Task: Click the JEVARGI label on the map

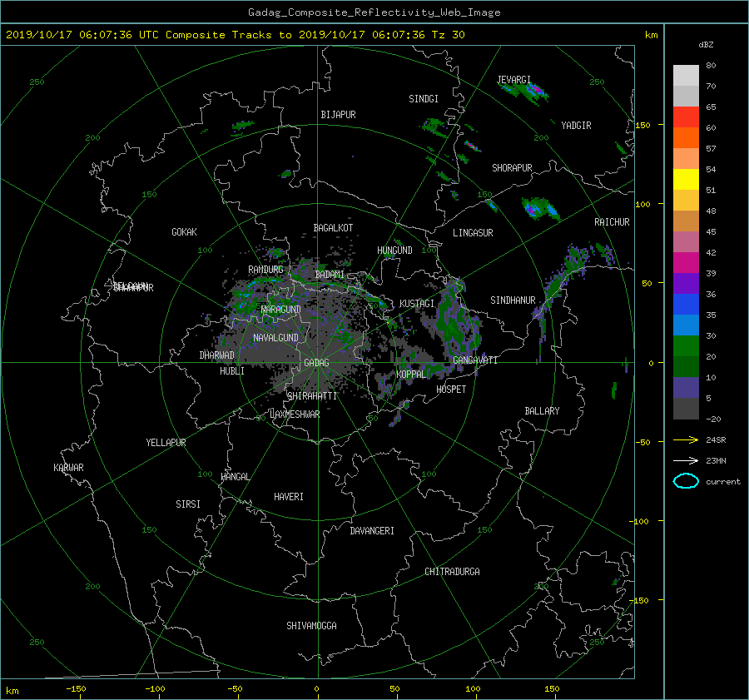Action: pos(513,79)
